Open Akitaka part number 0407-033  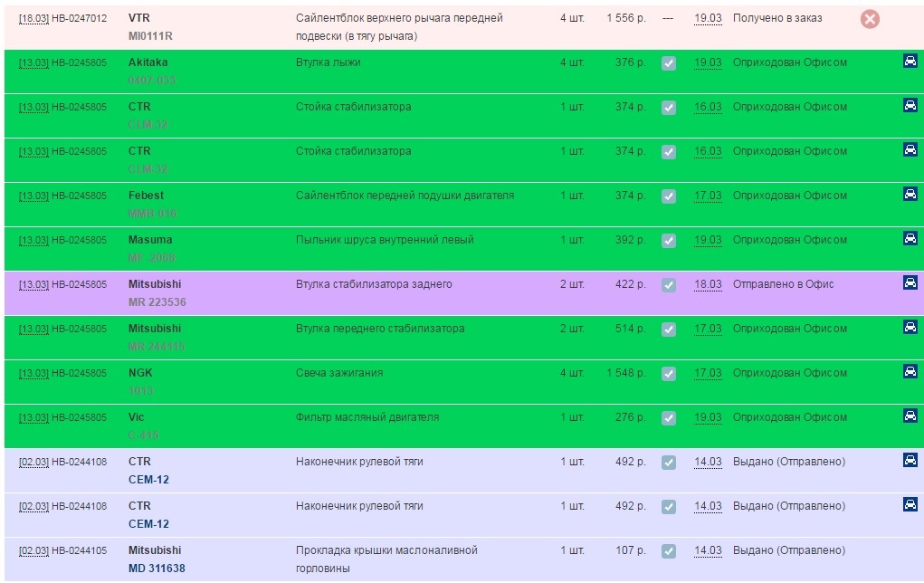point(152,81)
